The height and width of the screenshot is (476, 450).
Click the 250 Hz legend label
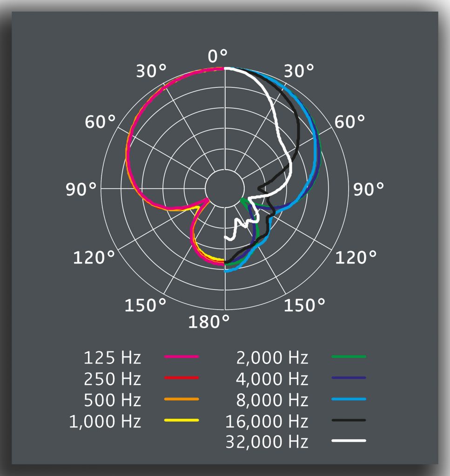(x=112, y=378)
